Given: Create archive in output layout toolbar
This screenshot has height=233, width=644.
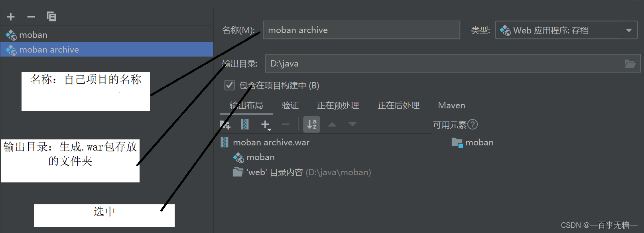Looking at the screenshot, I should [245, 125].
